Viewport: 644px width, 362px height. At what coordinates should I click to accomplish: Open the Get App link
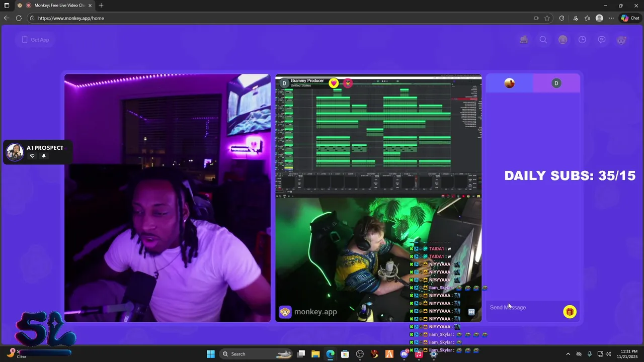(35, 40)
